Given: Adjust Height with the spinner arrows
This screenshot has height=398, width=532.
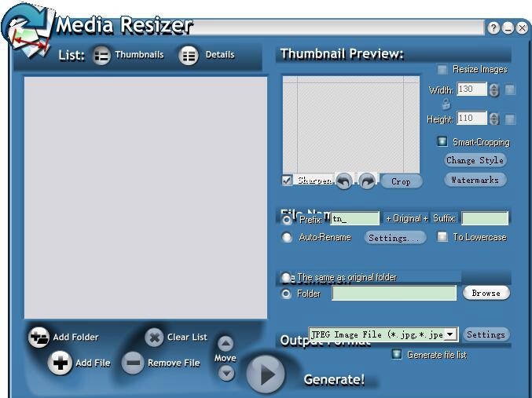Looking at the screenshot, I should [494, 119].
